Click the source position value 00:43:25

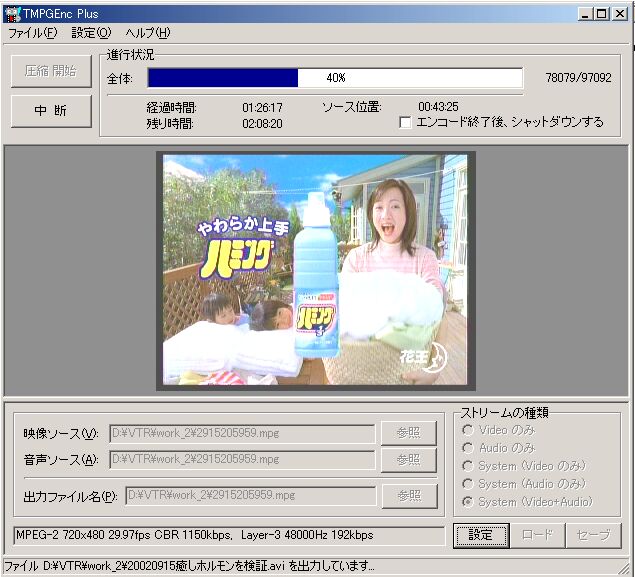(x=438, y=107)
